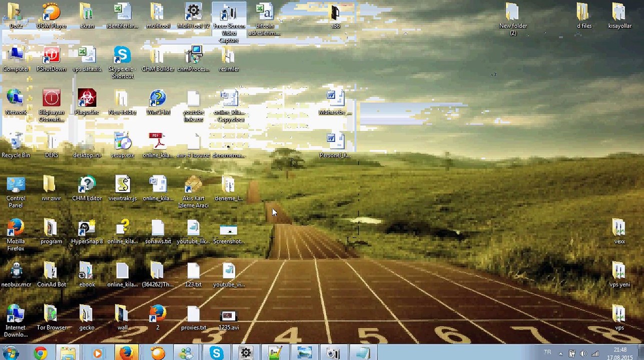Select the Computer desktop icon
644x360 pixels.
[16, 59]
